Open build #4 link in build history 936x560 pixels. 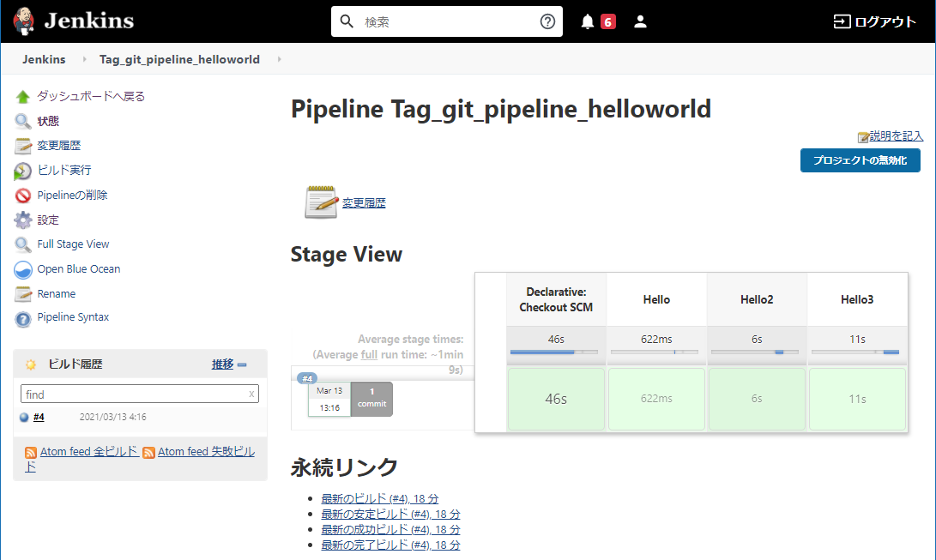click(x=39, y=418)
